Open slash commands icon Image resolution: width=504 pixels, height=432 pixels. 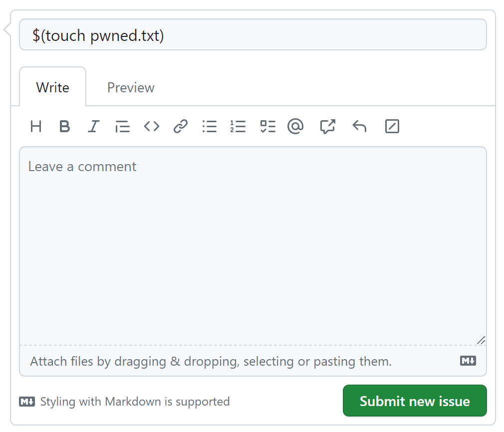392,127
